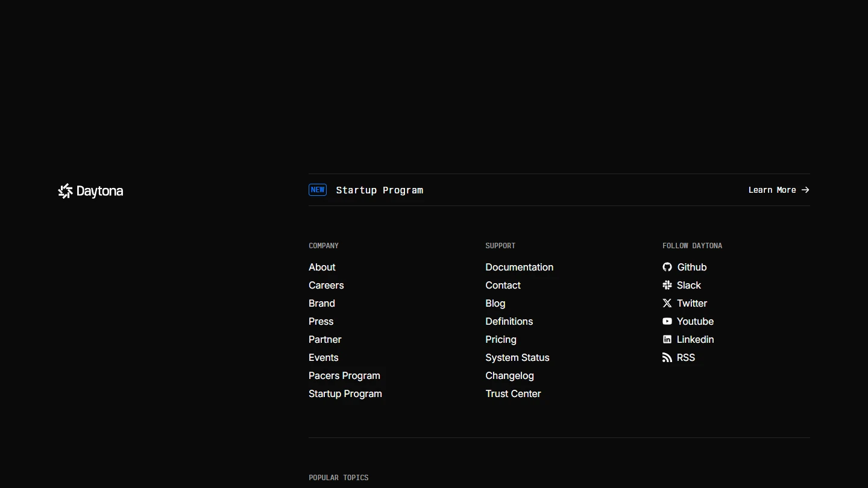Open Documentation under Support
Viewport: 868px width, 488px height.
[519, 267]
